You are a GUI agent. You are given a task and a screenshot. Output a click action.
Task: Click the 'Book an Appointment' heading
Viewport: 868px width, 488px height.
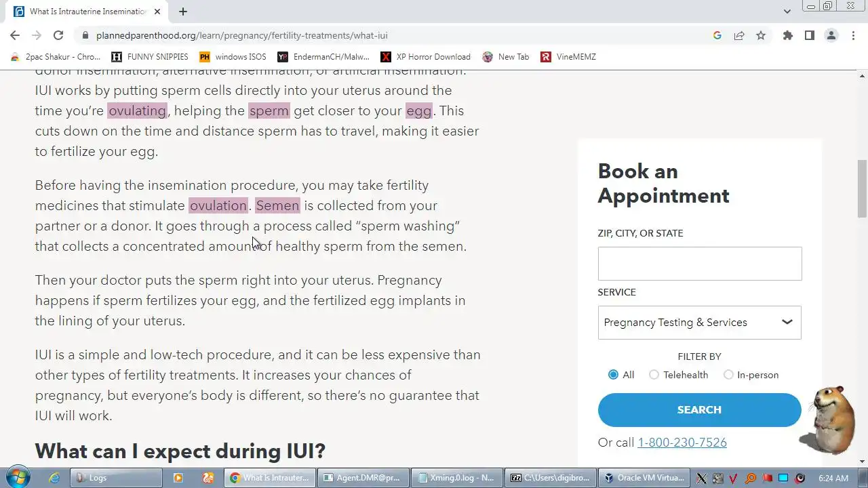pos(663,183)
